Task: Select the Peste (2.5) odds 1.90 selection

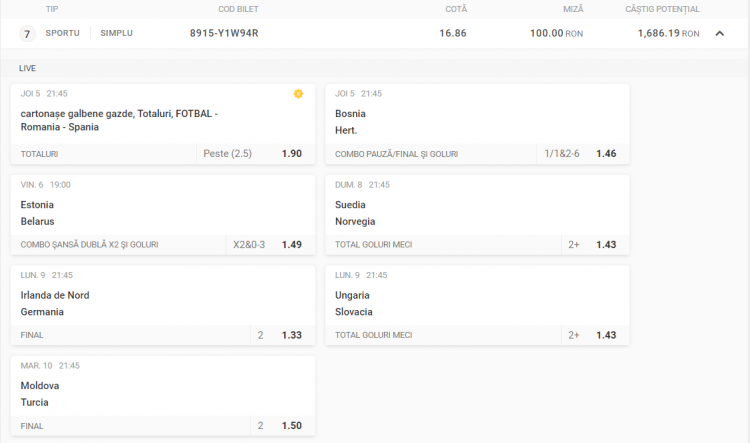Action: (252, 154)
